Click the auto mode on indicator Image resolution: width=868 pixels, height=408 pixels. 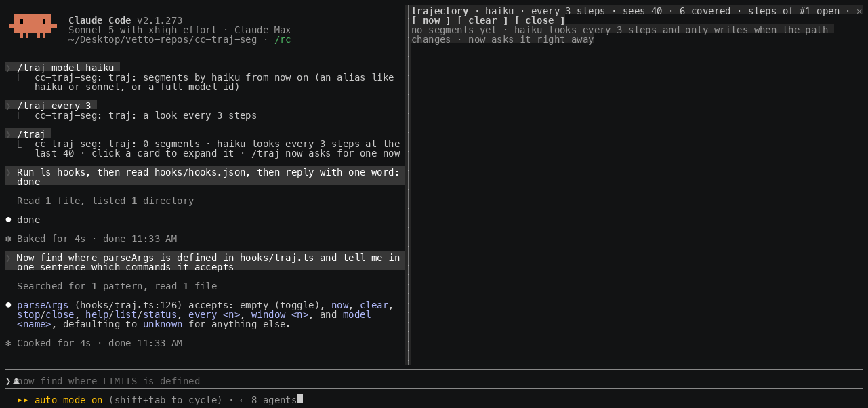point(68,400)
